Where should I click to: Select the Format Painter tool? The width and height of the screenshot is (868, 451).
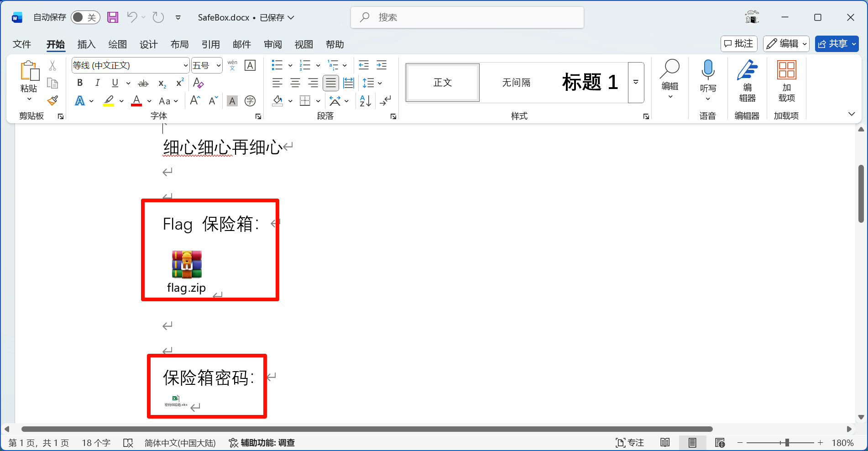52,100
